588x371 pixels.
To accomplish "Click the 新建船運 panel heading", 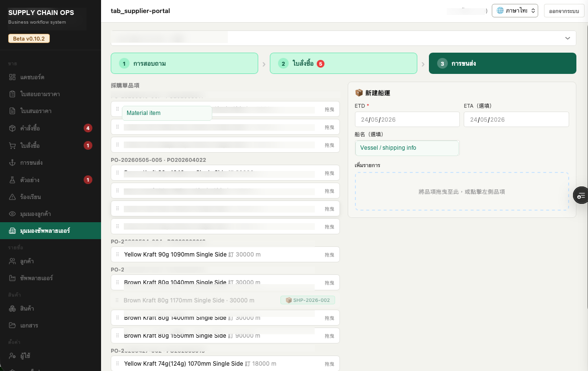I will (372, 93).
